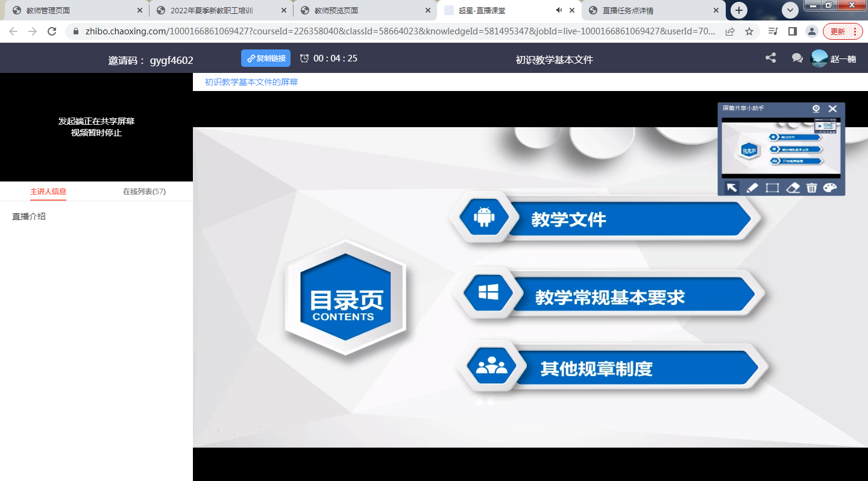868x481 pixels.
Task: Toggle the Chrome side panel
Action: [793, 31]
